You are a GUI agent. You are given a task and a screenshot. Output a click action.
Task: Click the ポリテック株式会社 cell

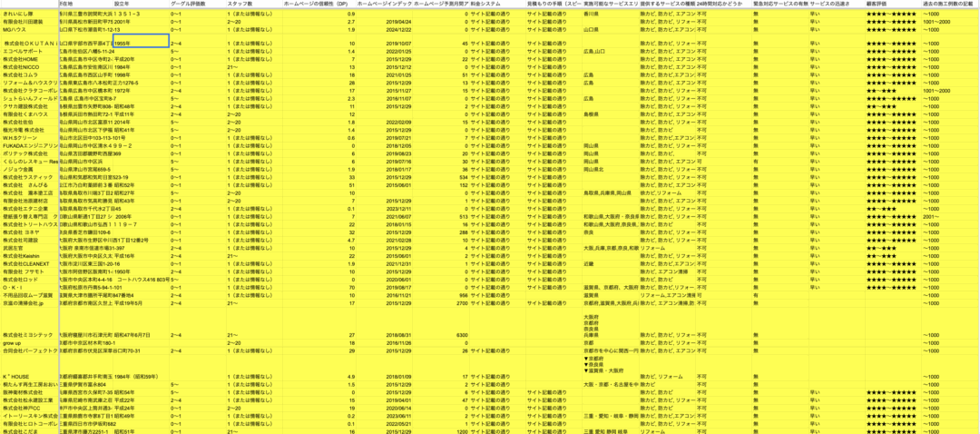coord(29,153)
